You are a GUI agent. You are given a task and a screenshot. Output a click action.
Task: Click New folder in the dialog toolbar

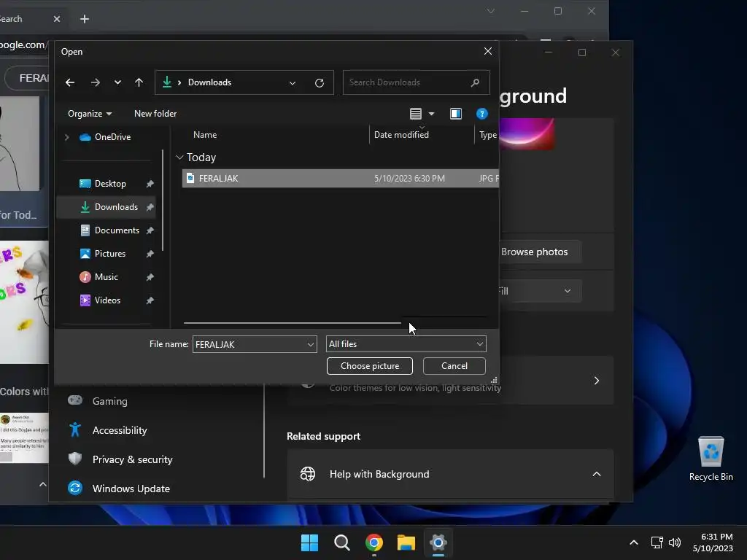click(155, 114)
